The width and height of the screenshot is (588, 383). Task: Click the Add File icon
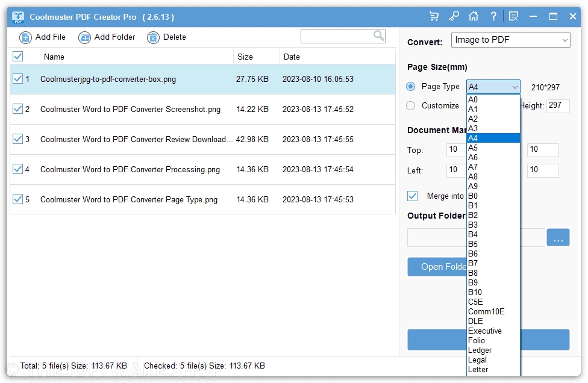click(25, 37)
